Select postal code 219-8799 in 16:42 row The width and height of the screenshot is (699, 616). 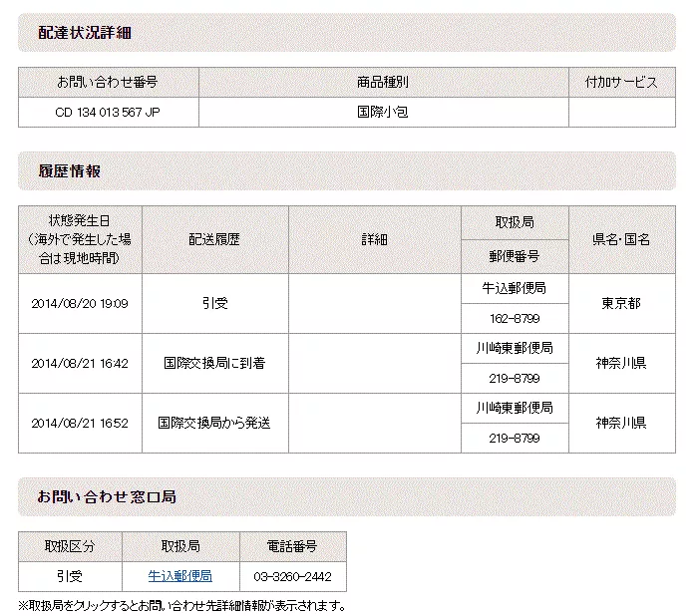(515, 379)
